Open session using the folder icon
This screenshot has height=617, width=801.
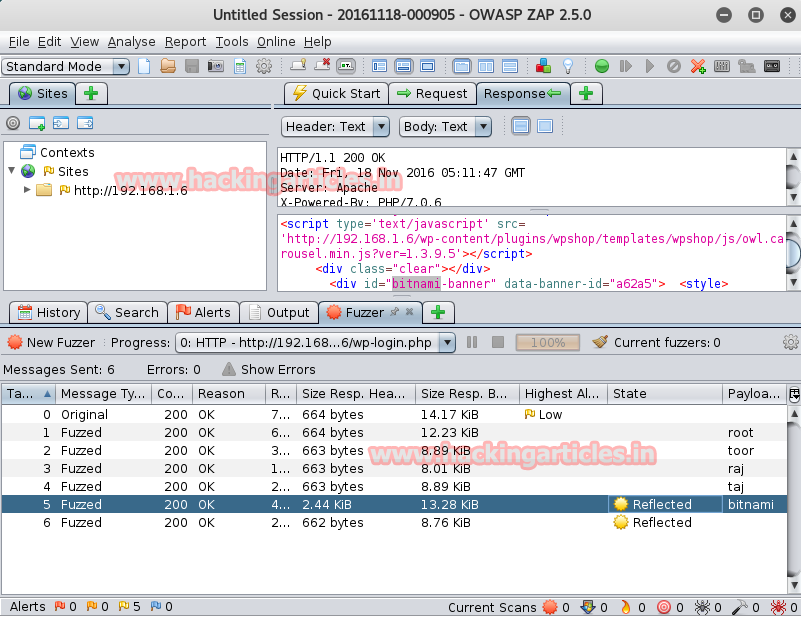(168, 66)
